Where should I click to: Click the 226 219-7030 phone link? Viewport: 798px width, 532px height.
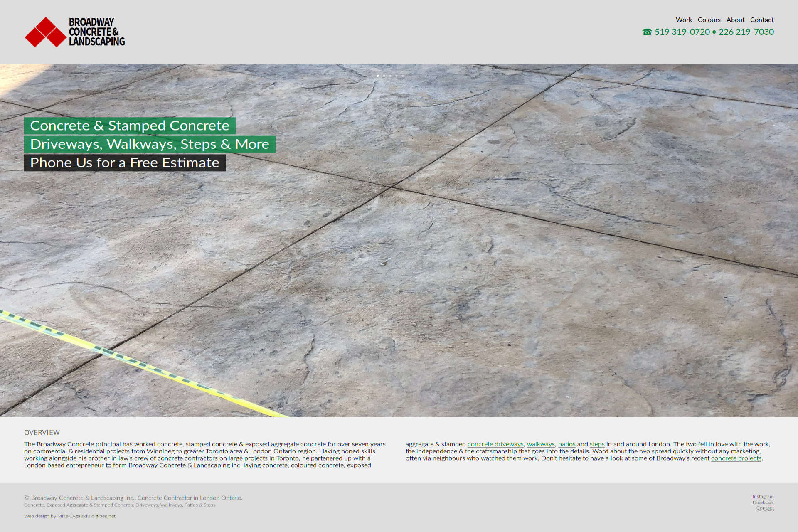[x=746, y=32]
